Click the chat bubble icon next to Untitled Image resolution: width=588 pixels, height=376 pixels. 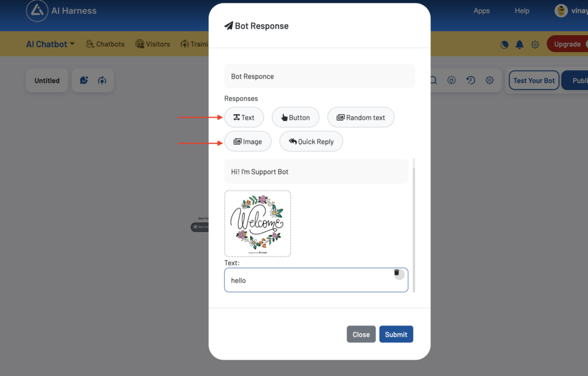84,80
